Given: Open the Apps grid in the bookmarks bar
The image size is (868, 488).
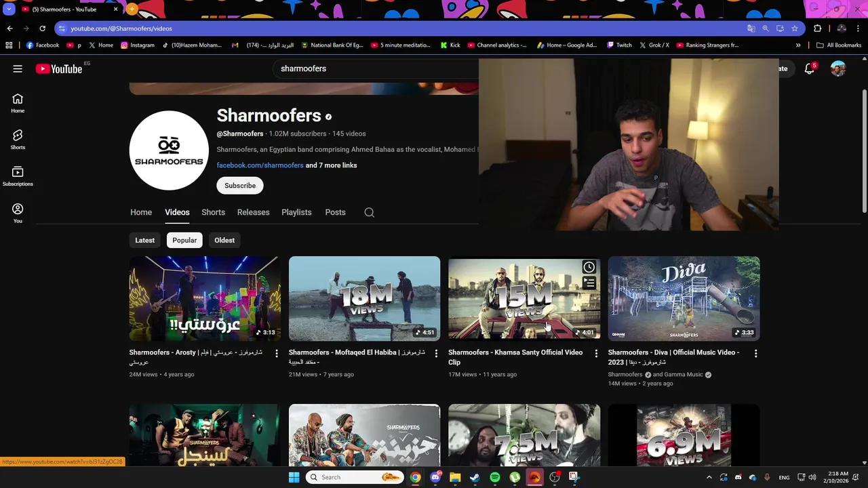Looking at the screenshot, I should click(x=9, y=45).
